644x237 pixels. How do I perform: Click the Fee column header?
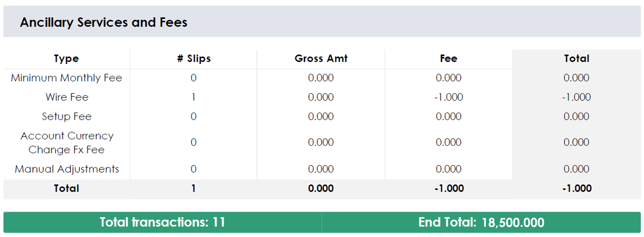pos(449,59)
